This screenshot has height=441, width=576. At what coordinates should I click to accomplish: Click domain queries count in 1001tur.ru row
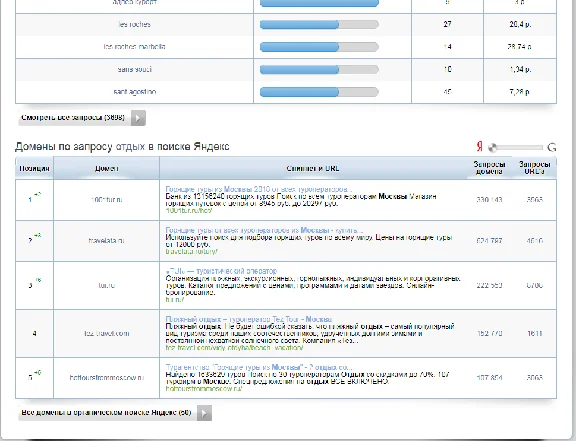coord(489,200)
